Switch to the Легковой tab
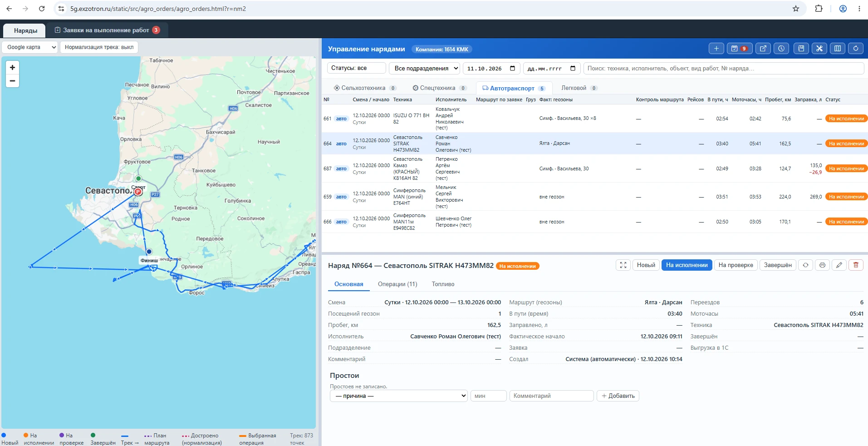Image resolution: width=868 pixels, height=446 pixels. point(579,88)
